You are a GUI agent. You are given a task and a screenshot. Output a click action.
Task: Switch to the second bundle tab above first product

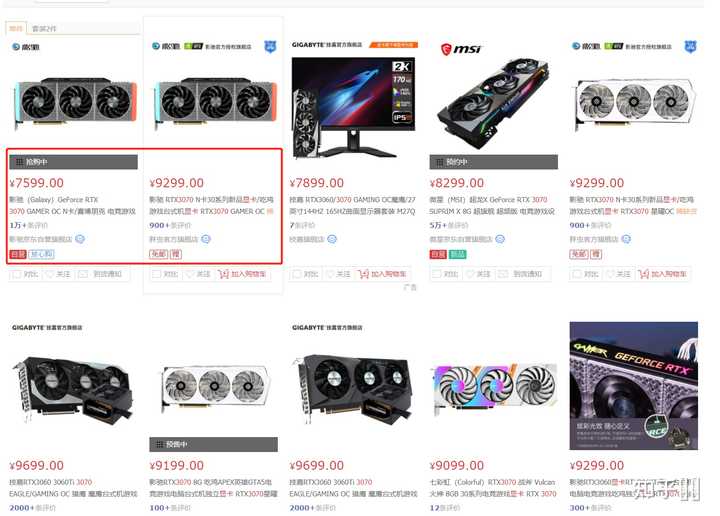tap(44, 28)
